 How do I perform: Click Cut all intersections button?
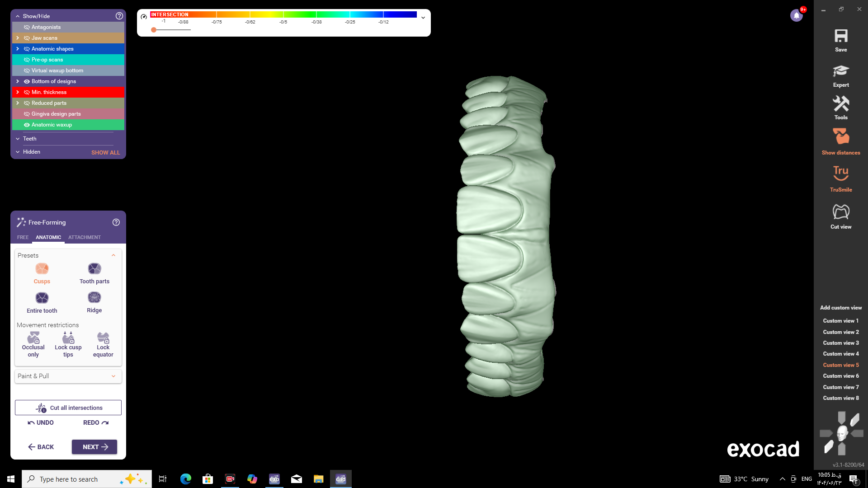(x=68, y=408)
